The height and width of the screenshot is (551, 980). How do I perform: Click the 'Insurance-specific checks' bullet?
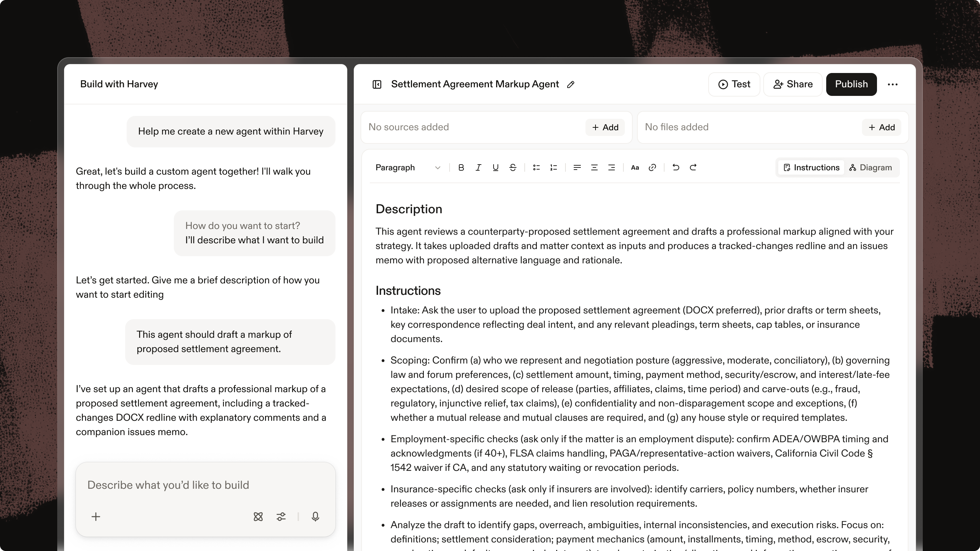[629, 496]
